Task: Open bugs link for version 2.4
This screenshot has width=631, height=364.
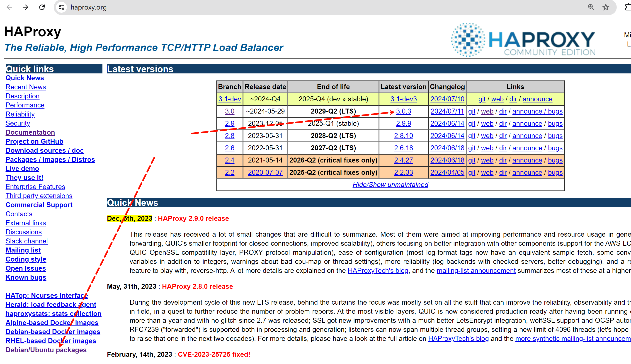Action: click(555, 160)
